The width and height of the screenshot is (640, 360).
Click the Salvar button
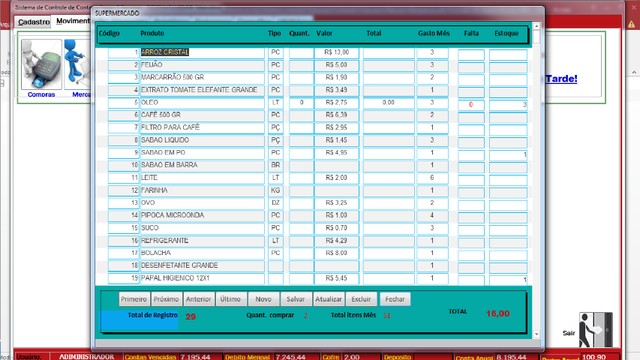296,299
